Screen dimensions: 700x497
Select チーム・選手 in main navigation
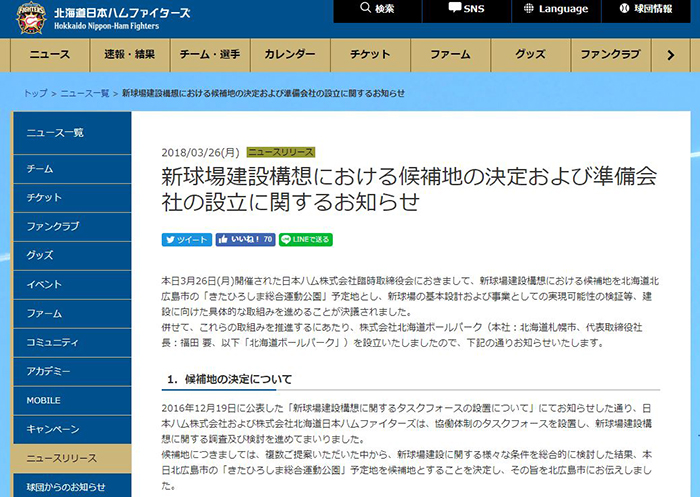tap(210, 54)
